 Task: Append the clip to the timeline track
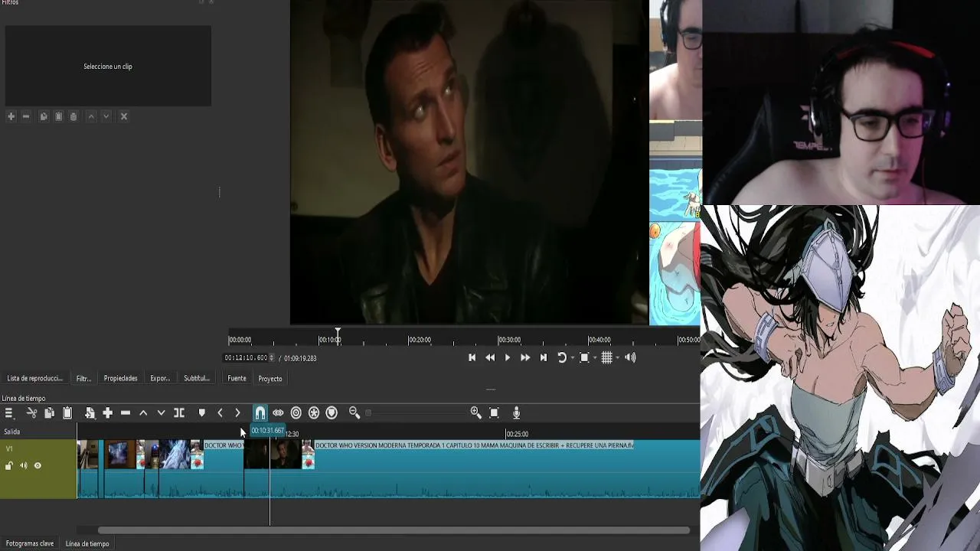[108, 413]
